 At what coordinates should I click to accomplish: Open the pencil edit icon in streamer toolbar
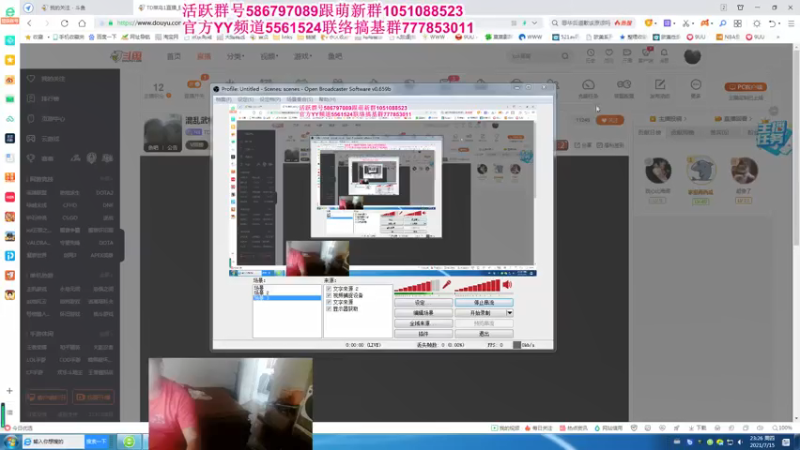click(660, 85)
